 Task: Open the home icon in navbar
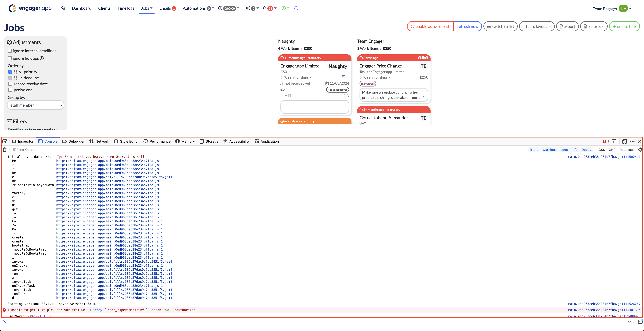pyautogui.click(x=63, y=8)
